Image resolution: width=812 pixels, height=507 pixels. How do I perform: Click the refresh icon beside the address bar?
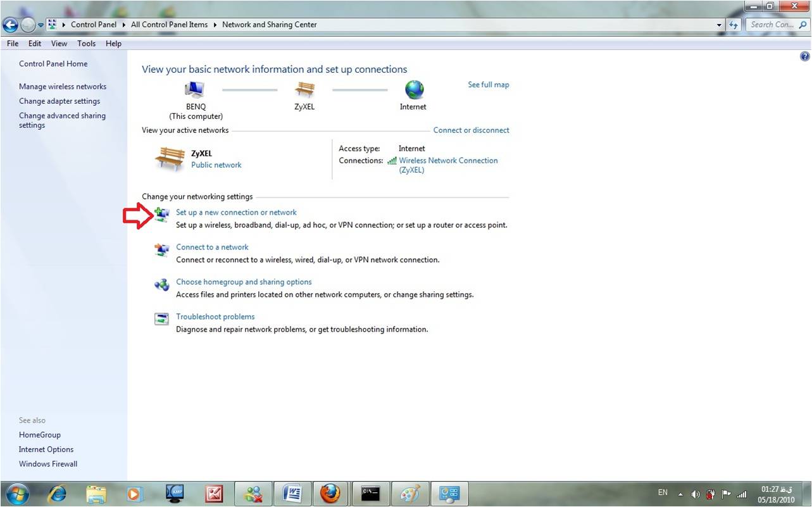(734, 25)
